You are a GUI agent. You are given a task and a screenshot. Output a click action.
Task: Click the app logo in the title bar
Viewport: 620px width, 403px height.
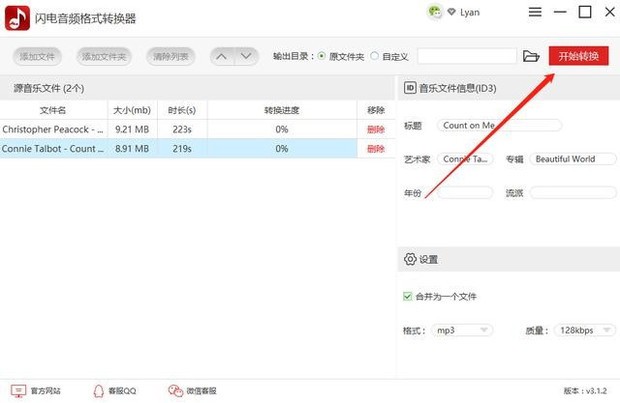point(17,17)
